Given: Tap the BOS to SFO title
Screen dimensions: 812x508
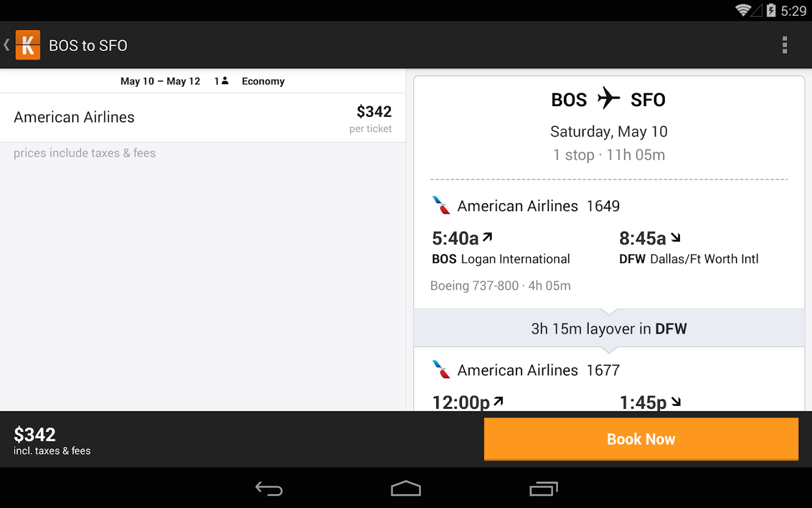Looking at the screenshot, I should tap(88, 46).
